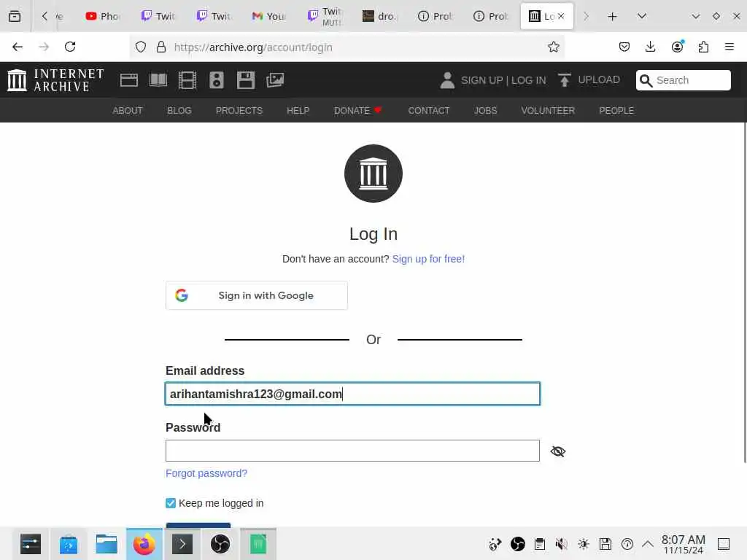Launch OBS Studio from the taskbar
Screen dimensions: 747x560
tap(220, 544)
